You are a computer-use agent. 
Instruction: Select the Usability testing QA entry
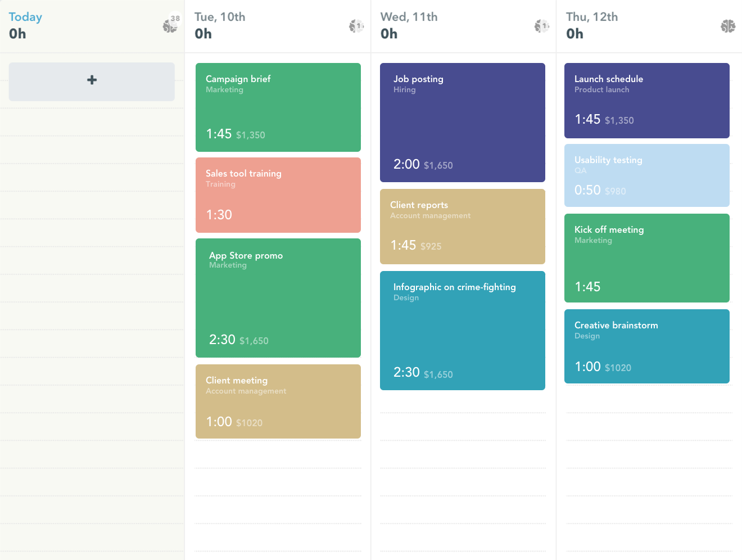pyautogui.click(x=646, y=175)
